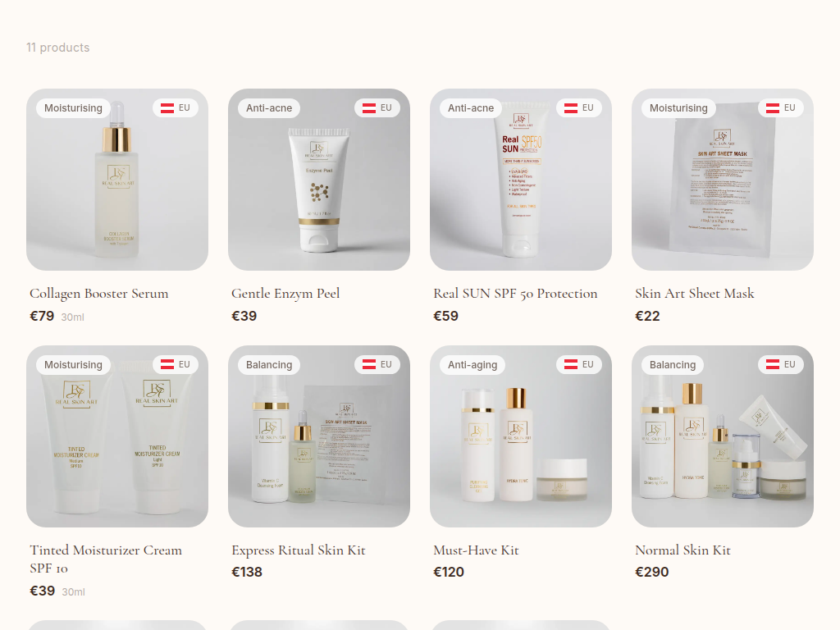Open Real SUN SPF 50 Protection title link
This screenshot has width=840, height=630.
click(515, 294)
